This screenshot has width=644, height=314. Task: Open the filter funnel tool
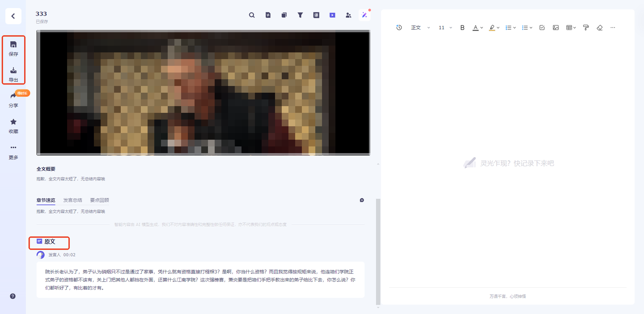tap(301, 15)
